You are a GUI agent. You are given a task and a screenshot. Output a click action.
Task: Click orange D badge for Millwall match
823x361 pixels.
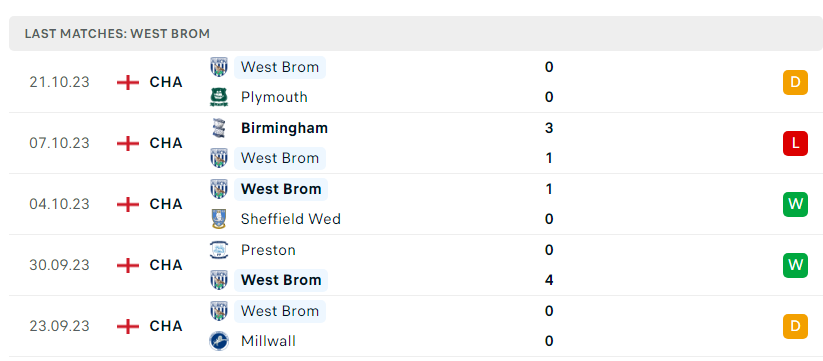(x=795, y=326)
